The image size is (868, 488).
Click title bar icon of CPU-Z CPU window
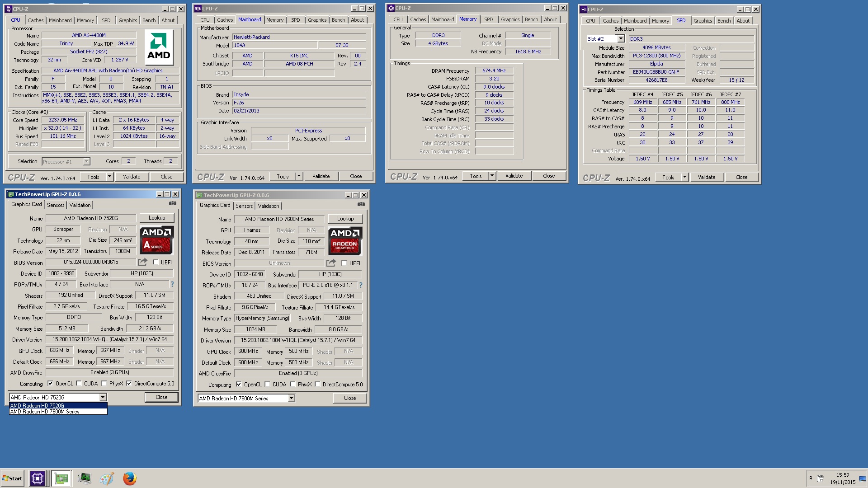click(9, 9)
